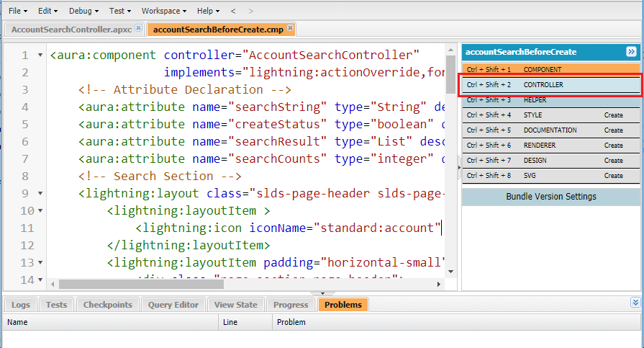Fold code at line 1 arrow
Viewport: 644px width, 348px height.
(x=40, y=55)
